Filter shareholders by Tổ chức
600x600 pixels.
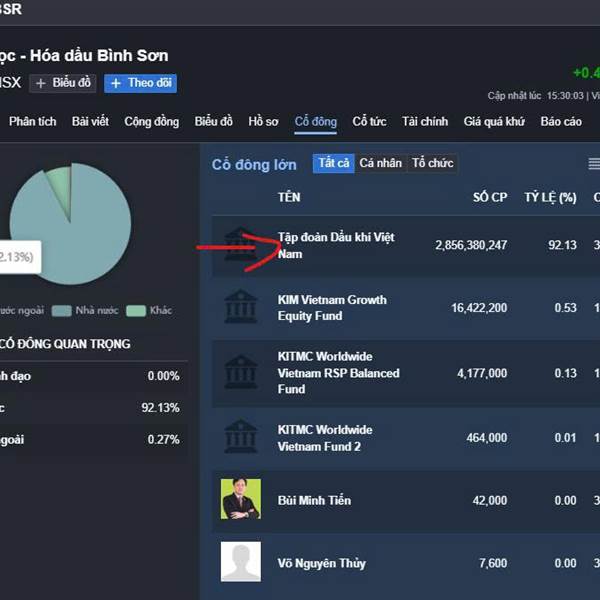[432, 163]
